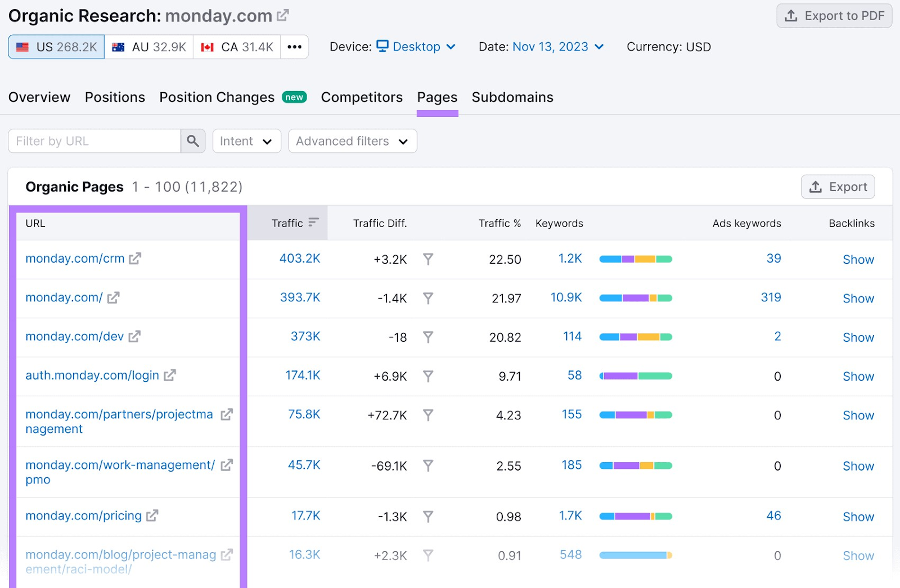
Task: Click the Traffic column header
Action: 287,223
